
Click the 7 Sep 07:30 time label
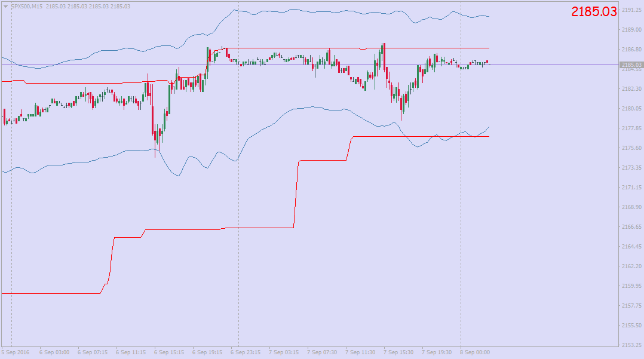[x=321, y=352]
